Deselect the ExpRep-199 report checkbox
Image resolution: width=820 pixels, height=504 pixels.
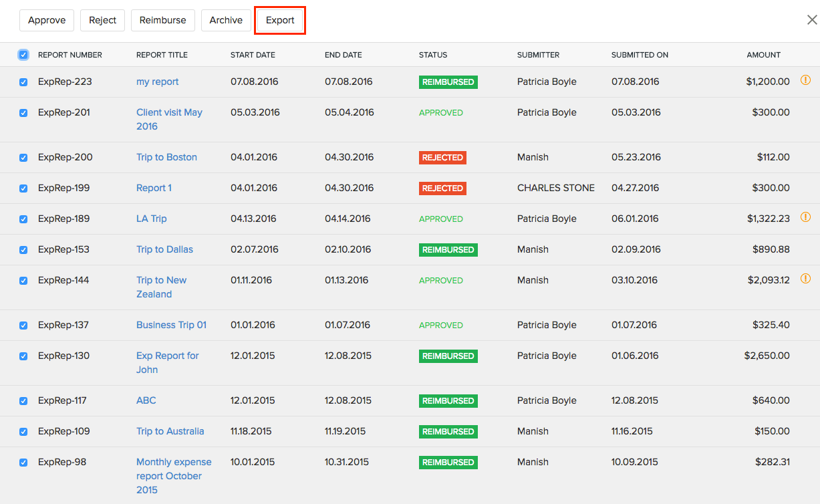click(23, 188)
